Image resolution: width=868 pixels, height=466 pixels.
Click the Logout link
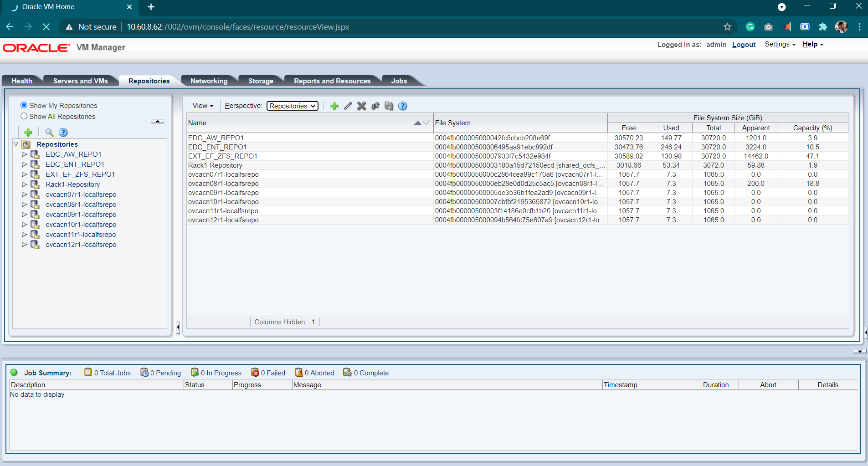click(x=744, y=45)
